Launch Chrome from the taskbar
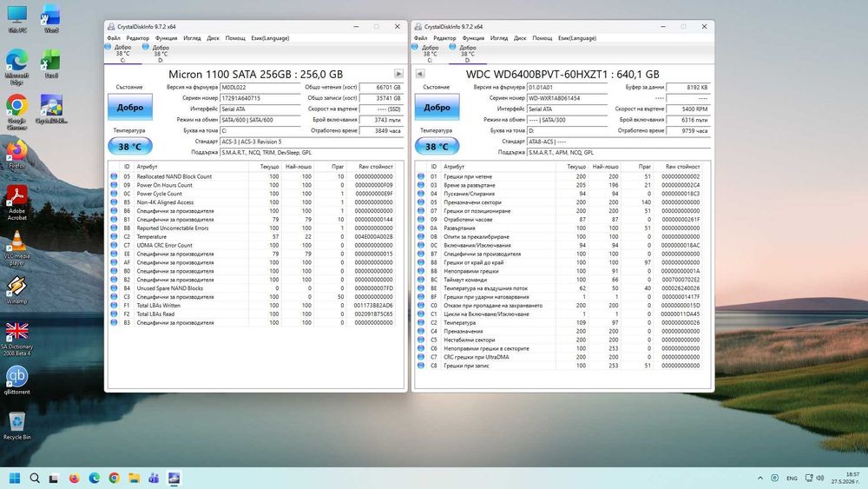This screenshot has width=868, height=489. (x=114, y=478)
